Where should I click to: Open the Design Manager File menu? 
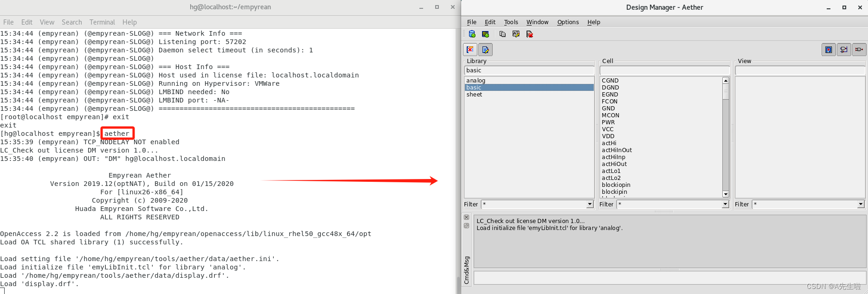point(471,22)
